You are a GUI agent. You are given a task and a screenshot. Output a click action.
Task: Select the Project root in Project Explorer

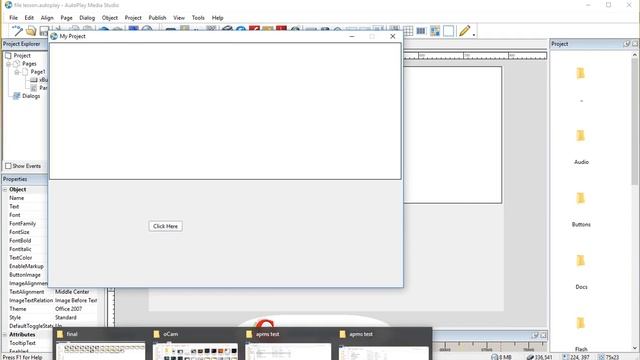(22, 56)
